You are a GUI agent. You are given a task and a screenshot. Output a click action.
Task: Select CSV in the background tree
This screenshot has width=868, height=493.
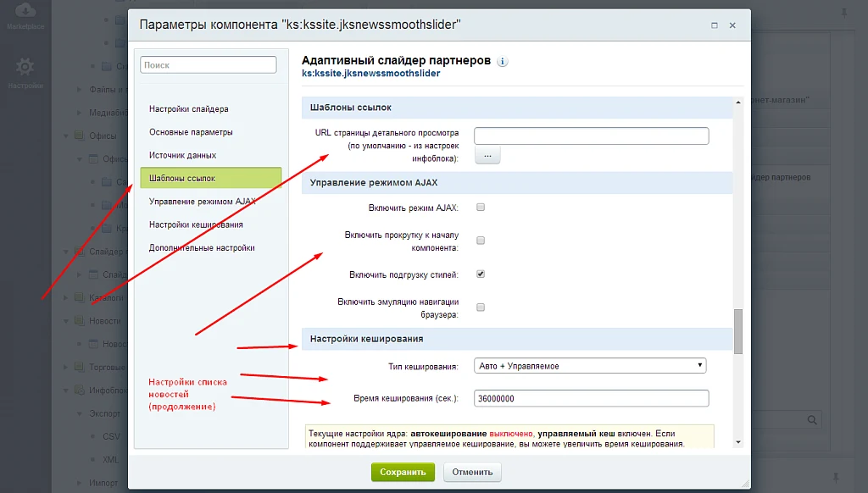point(111,436)
